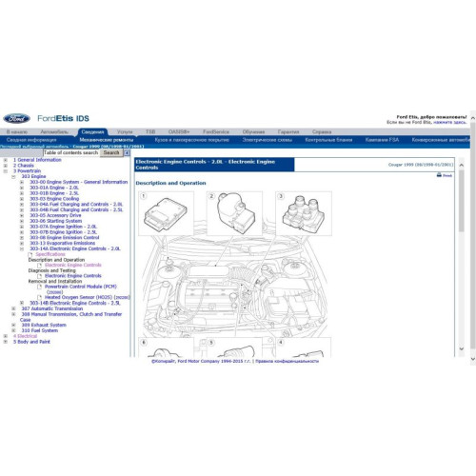Select the Сведения tab

click(x=92, y=131)
